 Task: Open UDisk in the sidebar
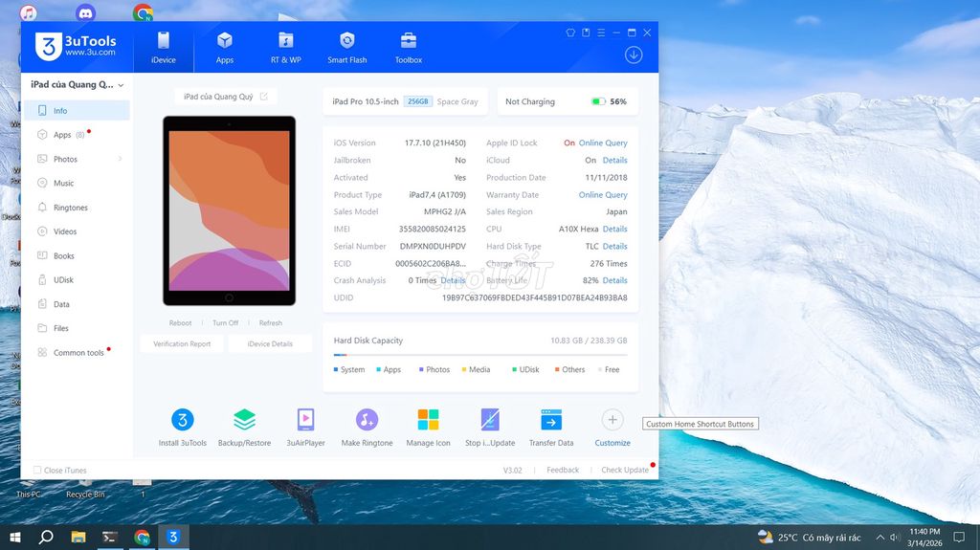coord(77,280)
